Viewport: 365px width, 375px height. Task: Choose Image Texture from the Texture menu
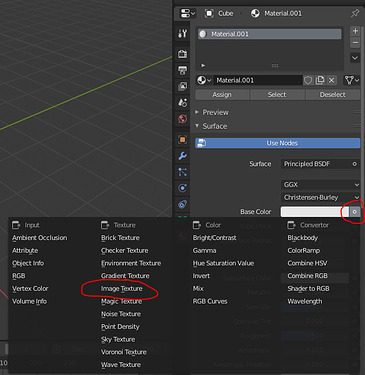(122, 289)
